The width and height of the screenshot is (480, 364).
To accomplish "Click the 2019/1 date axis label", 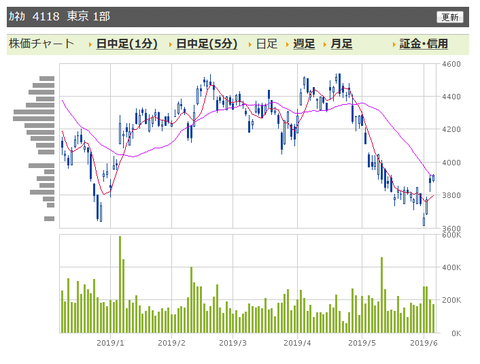I will click(110, 343).
